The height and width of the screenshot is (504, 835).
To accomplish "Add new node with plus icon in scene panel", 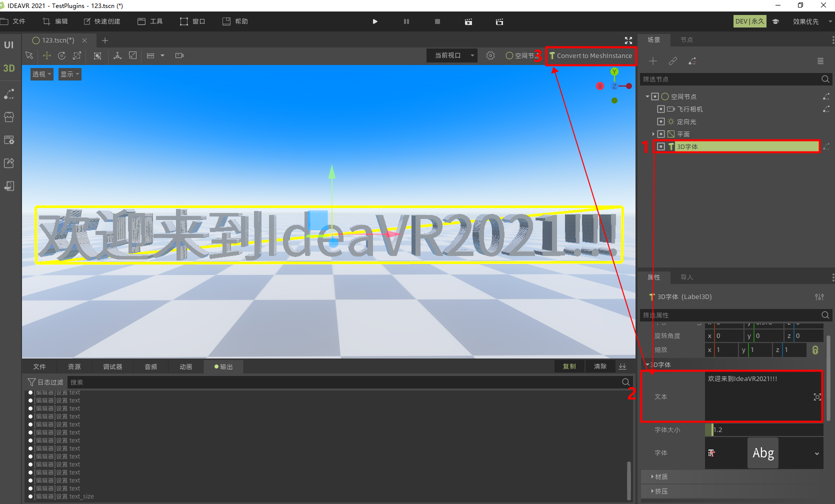I will pos(653,61).
